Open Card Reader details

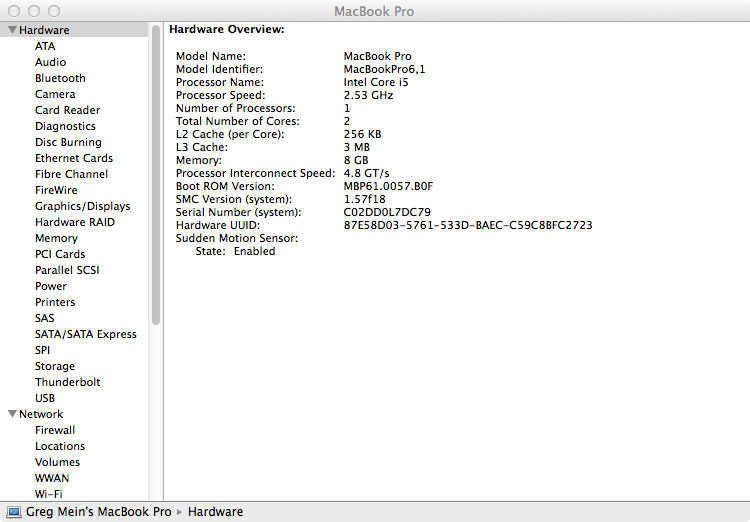67,110
